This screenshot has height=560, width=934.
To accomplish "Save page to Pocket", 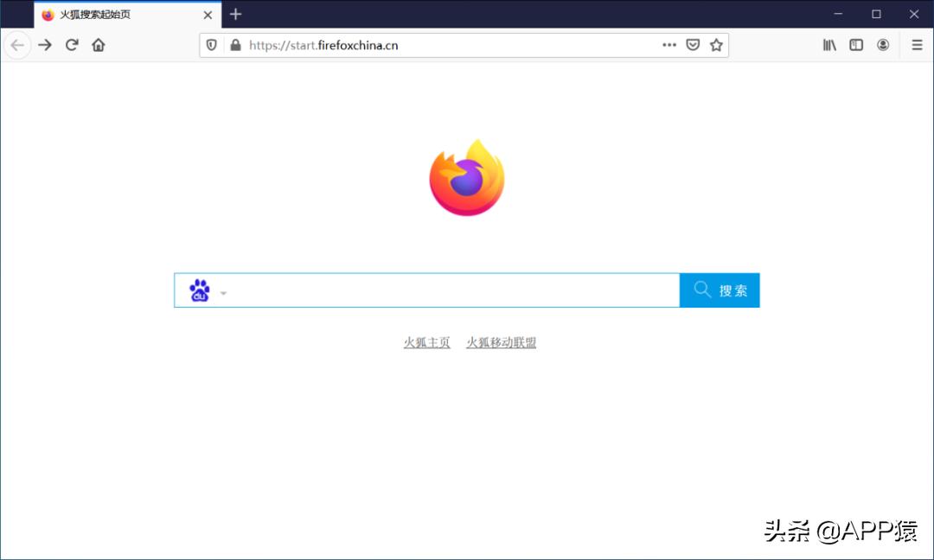I will [693, 45].
